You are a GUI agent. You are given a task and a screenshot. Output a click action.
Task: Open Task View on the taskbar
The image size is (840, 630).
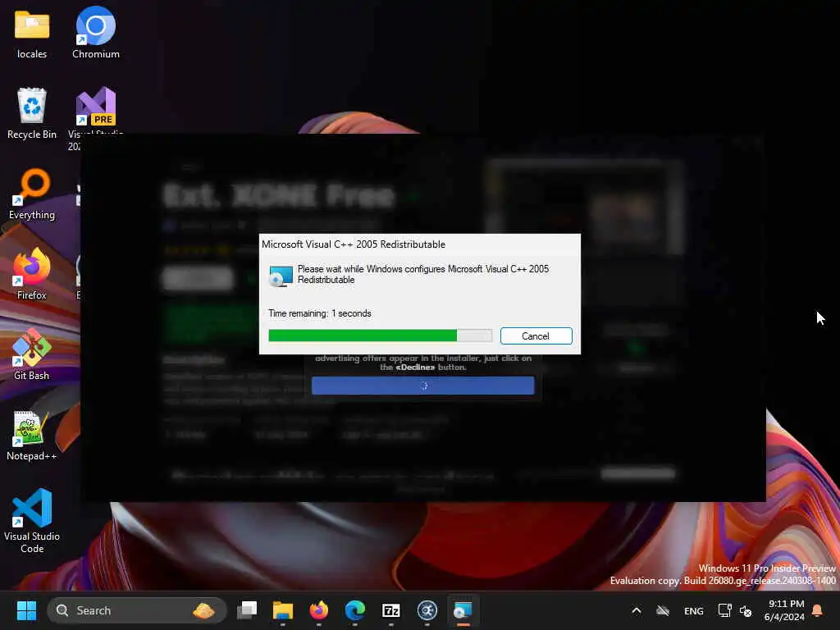coord(247,610)
